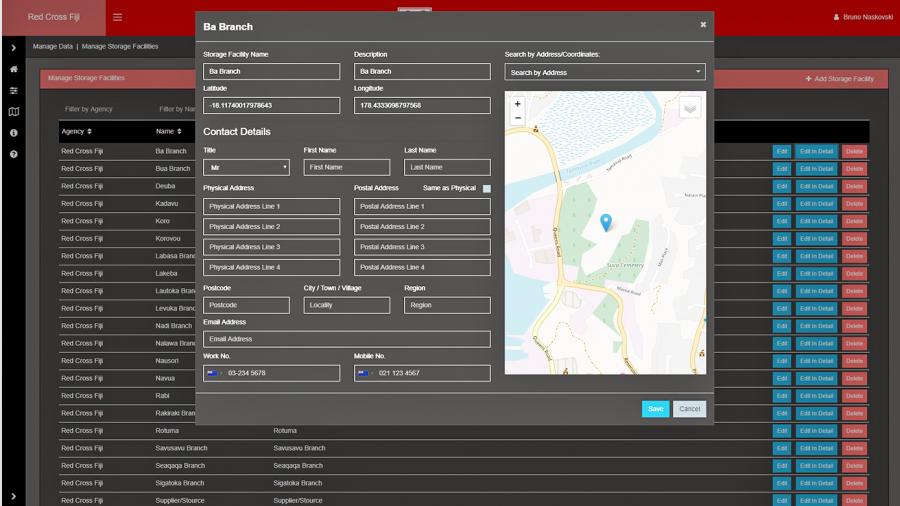Zoom out on the map
900x506 pixels.
tap(517, 118)
